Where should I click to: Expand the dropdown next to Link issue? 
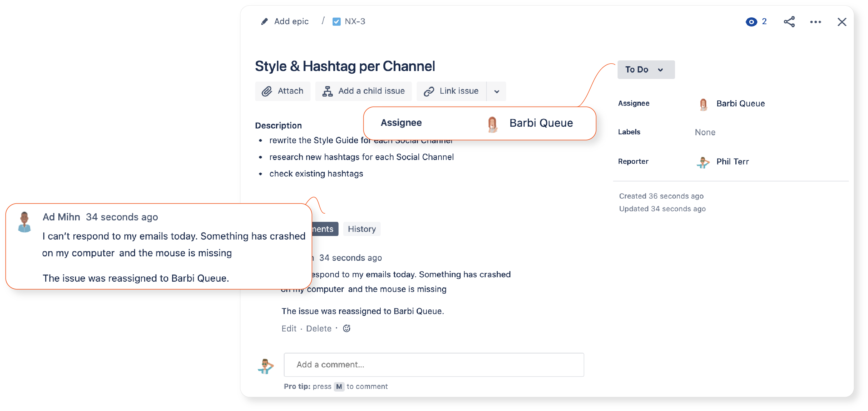coord(496,91)
